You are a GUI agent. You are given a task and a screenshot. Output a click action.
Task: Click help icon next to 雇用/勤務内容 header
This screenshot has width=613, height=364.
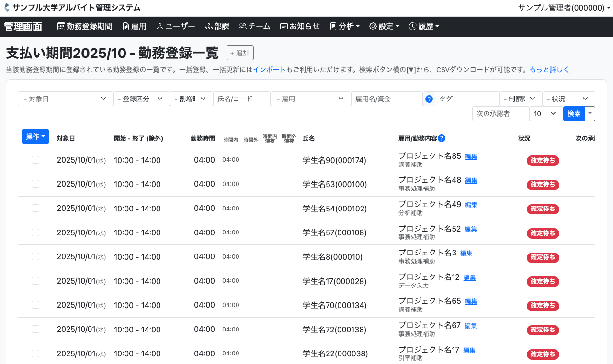tap(442, 138)
